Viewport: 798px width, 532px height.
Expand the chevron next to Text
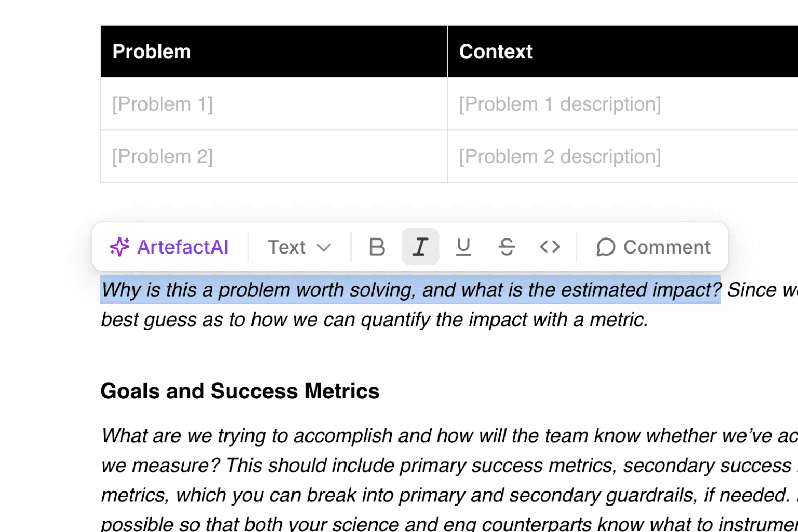click(x=324, y=247)
